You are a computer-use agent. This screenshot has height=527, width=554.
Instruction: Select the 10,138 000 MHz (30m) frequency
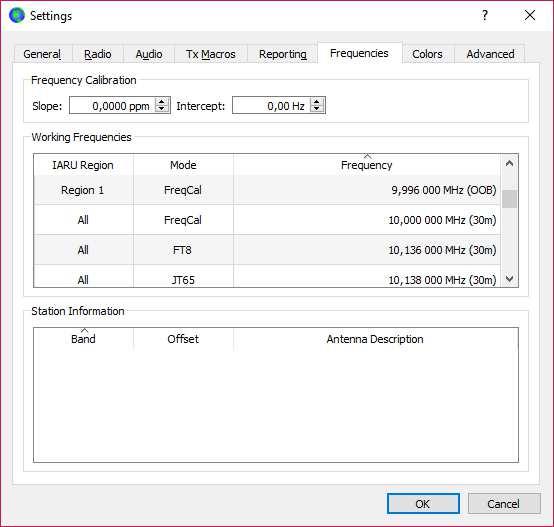pos(367,277)
